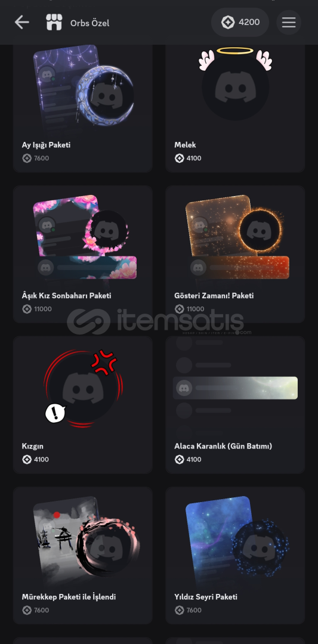Open the Yıldız Seyri Paketi preview
318x644 pixels.
pos(237,539)
